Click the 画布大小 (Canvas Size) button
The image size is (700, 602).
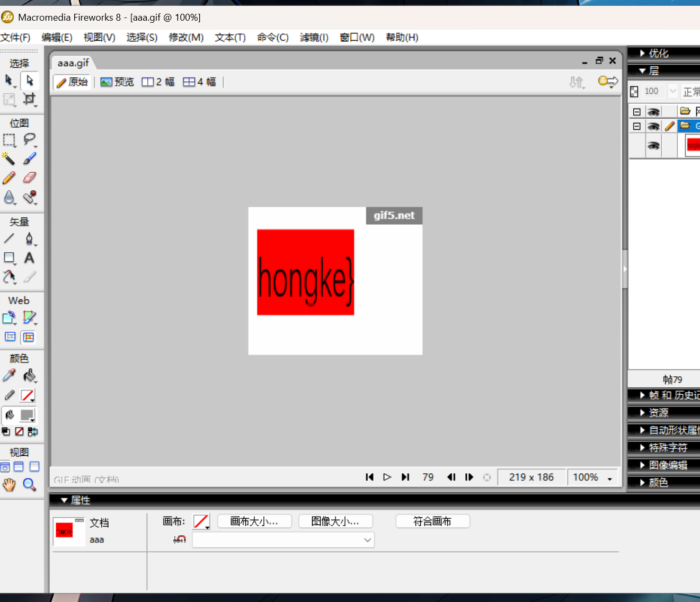click(x=254, y=521)
